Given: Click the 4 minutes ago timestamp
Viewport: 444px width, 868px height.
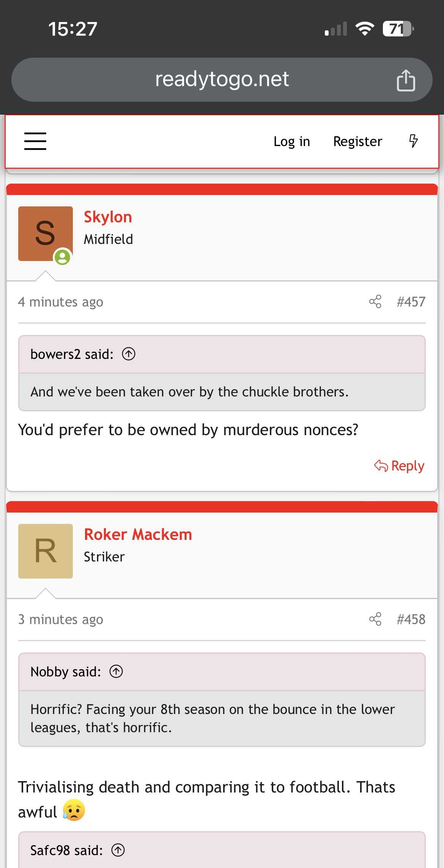Looking at the screenshot, I should coord(61,302).
